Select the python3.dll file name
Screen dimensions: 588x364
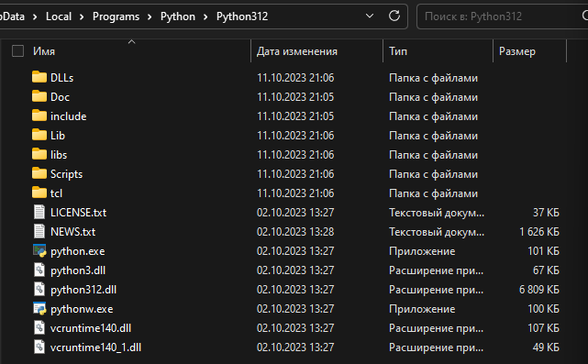tap(78, 270)
